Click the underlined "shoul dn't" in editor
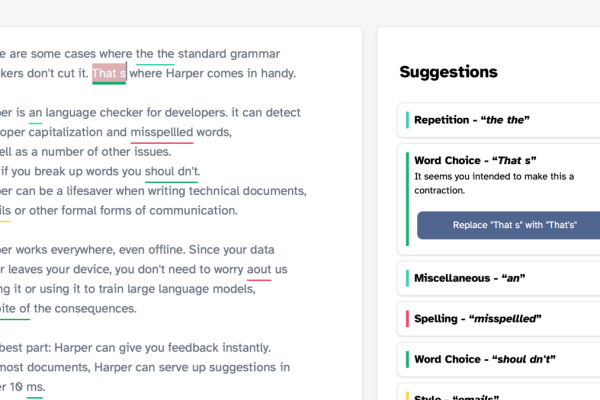The width and height of the screenshot is (600, 400). coord(172,171)
